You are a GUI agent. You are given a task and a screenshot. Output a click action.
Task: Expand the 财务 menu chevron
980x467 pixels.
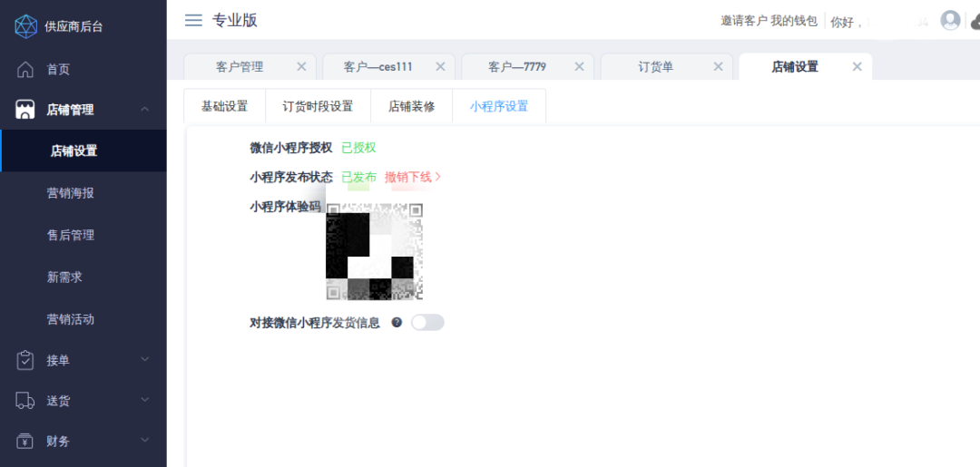(x=145, y=440)
